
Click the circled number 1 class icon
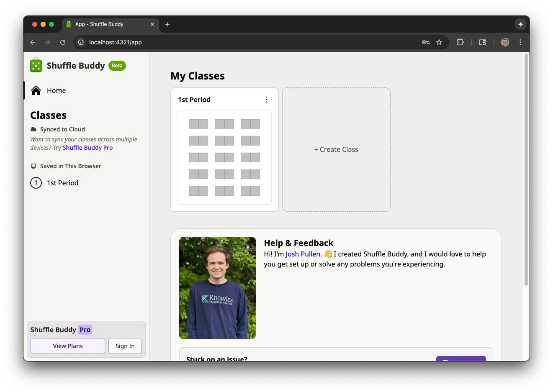point(36,183)
